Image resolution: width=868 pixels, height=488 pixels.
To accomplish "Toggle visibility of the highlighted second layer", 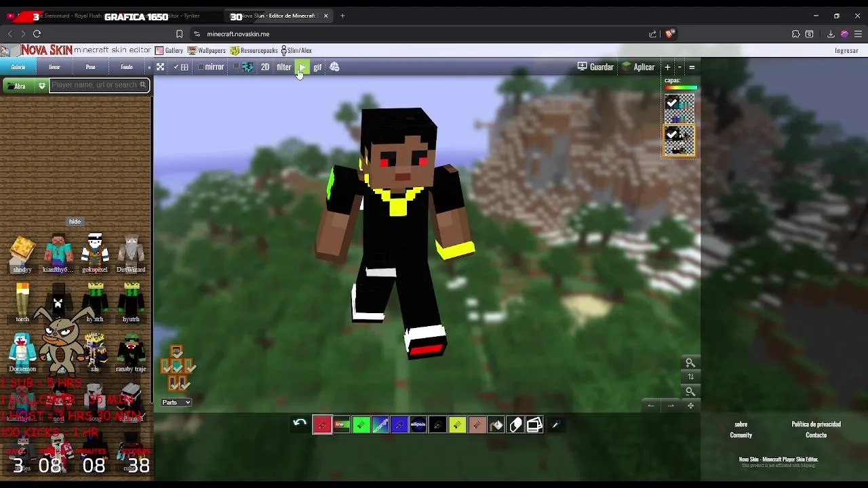I will tap(672, 134).
